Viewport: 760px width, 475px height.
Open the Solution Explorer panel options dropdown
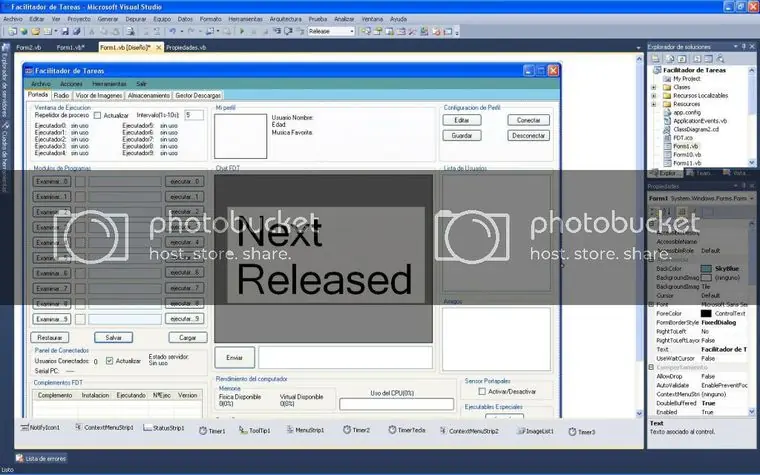click(735, 47)
